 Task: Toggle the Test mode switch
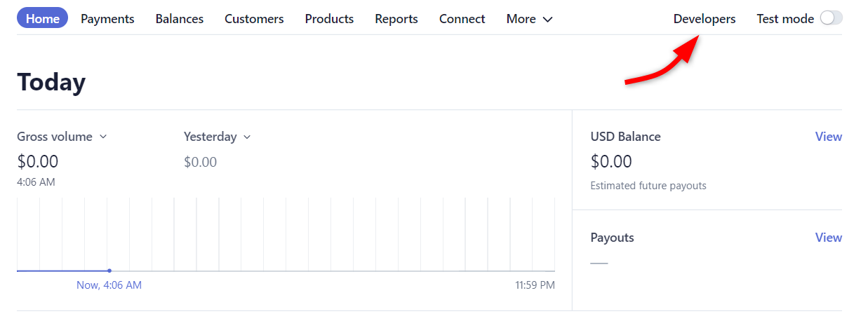[831, 19]
